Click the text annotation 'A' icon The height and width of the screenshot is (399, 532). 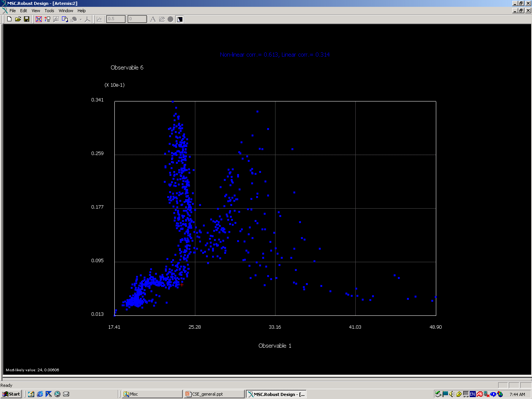[x=153, y=19]
